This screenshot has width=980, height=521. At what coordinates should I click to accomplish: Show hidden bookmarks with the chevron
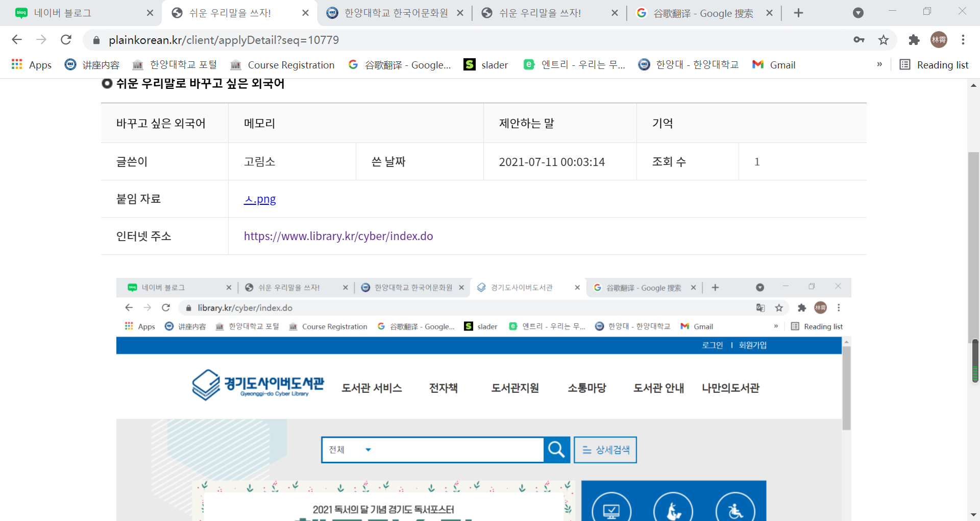(x=879, y=64)
